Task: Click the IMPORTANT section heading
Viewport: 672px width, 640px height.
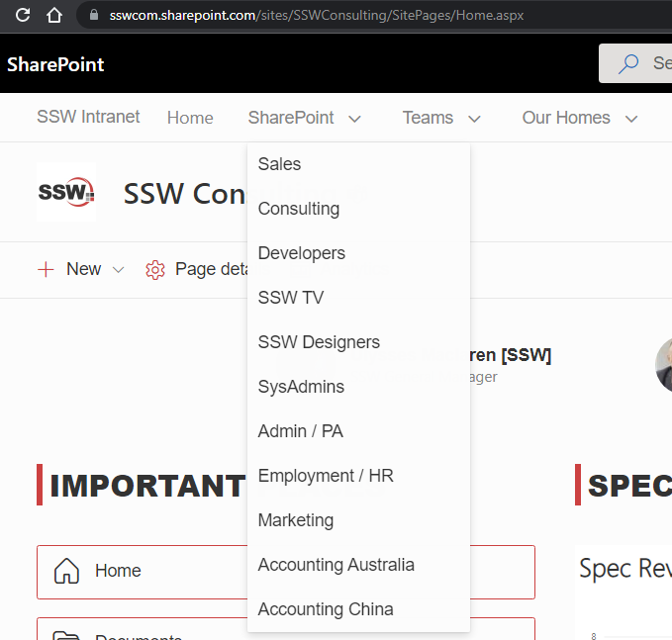Action: click(x=147, y=486)
